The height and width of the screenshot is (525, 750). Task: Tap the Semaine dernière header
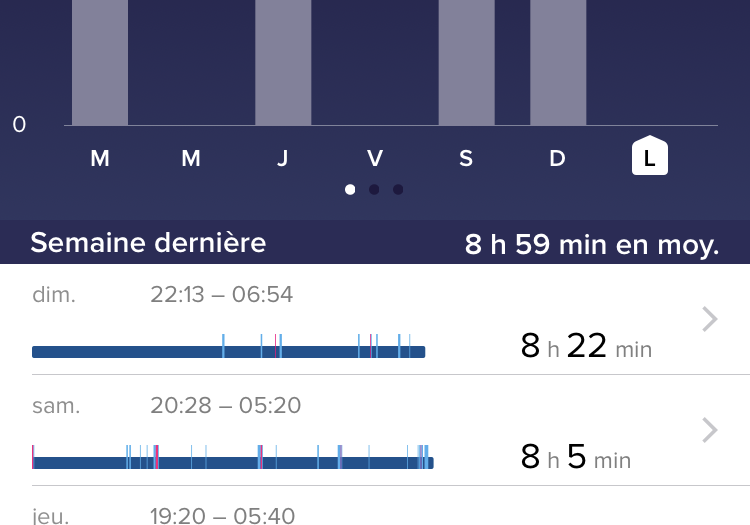click(x=148, y=243)
